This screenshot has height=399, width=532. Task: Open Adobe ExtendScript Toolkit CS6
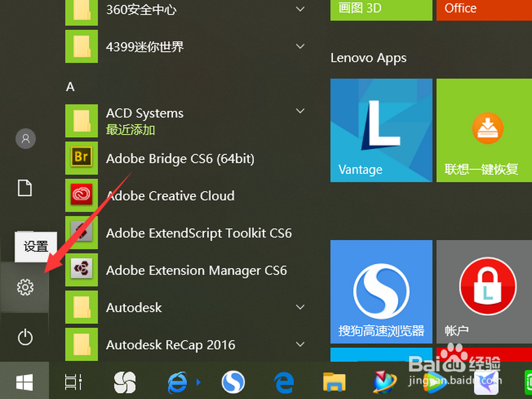click(x=186, y=233)
